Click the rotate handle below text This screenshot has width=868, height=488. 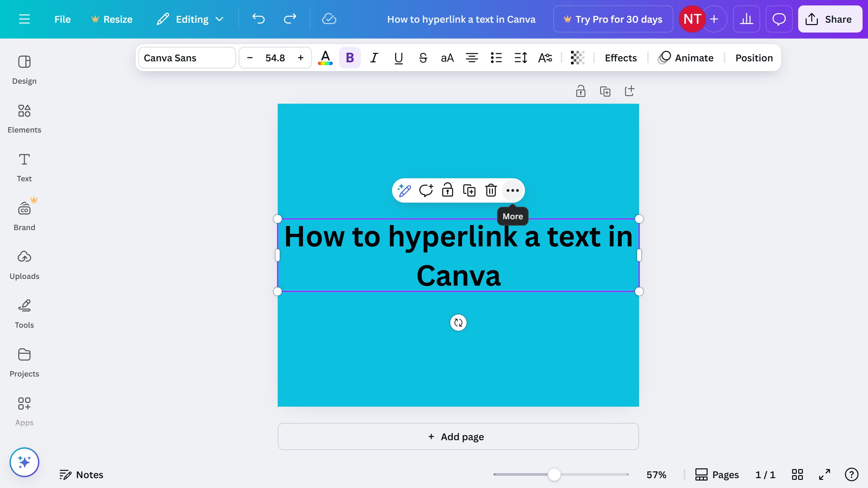coord(458,323)
